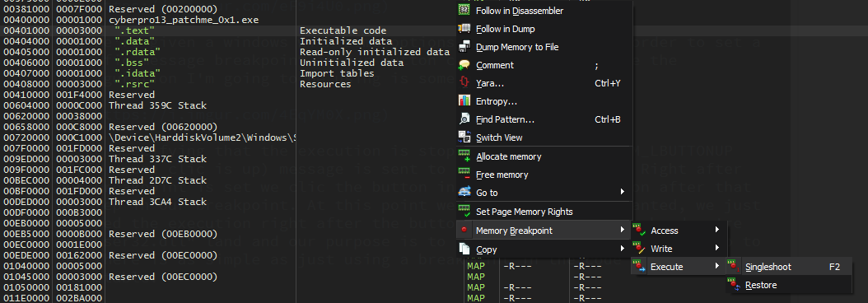The height and width of the screenshot is (303, 868).
Task: Select the ".rsrc" section row
Action: point(134,84)
